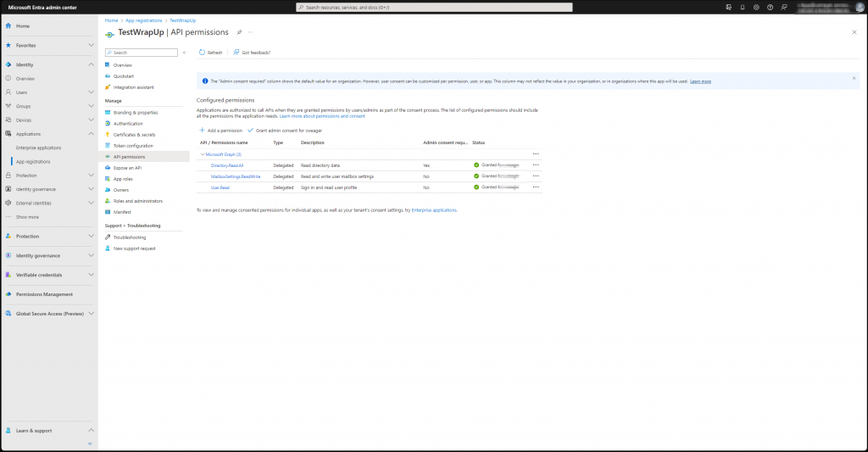Screen dimensions: 868x452
Task: Click Show more in Identity section
Action: 27,217
